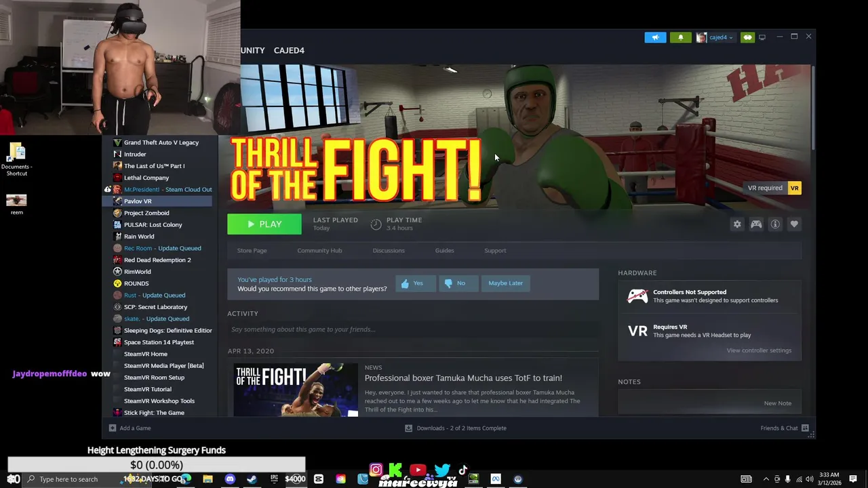The height and width of the screenshot is (488, 868).
Task: Open the Support tab
Action: [495, 251]
